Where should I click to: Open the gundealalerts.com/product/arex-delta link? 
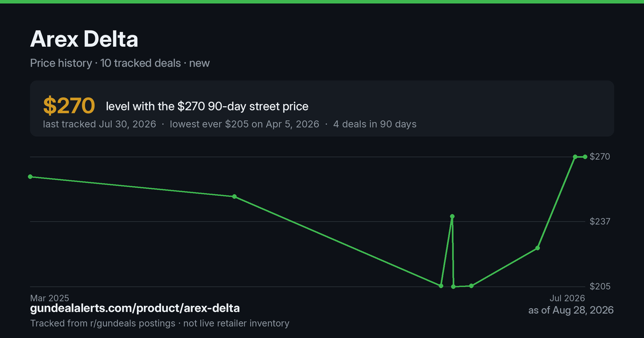pos(135,308)
